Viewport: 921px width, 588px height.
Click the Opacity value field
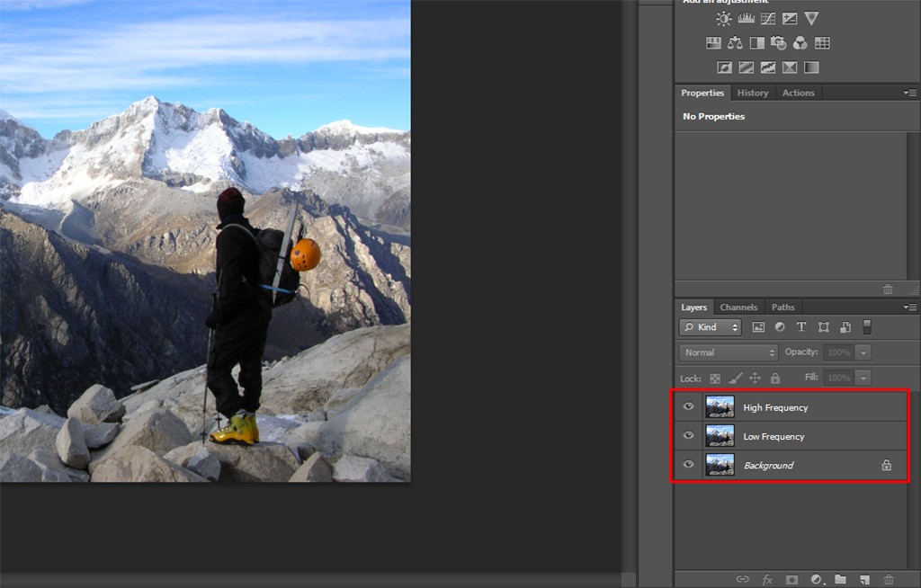pyautogui.click(x=839, y=352)
